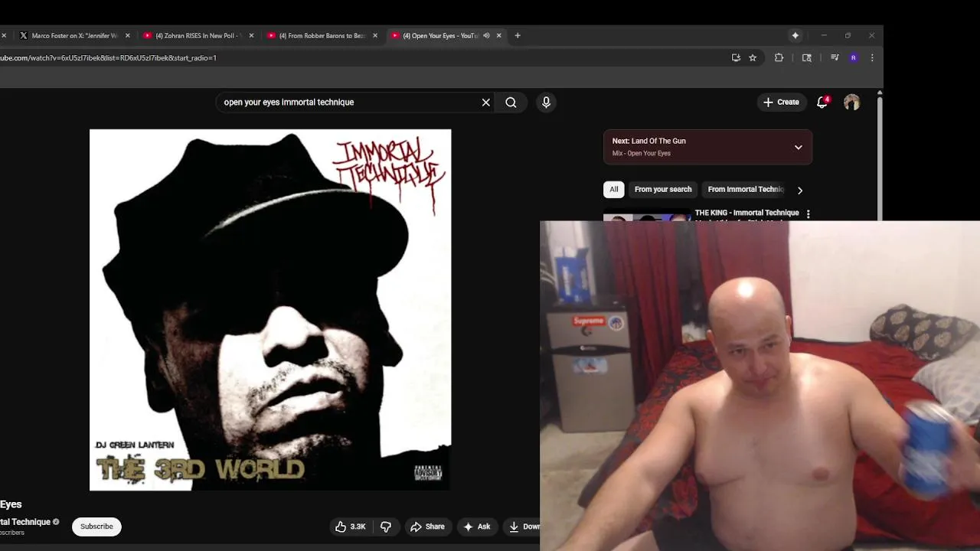Click the scrollbar up arrow
Viewport: 980px width, 551px height.
pyautogui.click(x=880, y=93)
